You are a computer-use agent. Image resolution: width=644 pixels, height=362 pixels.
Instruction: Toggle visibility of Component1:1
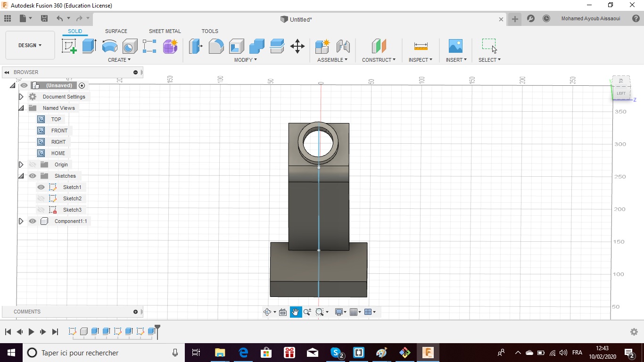pos(32,221)
